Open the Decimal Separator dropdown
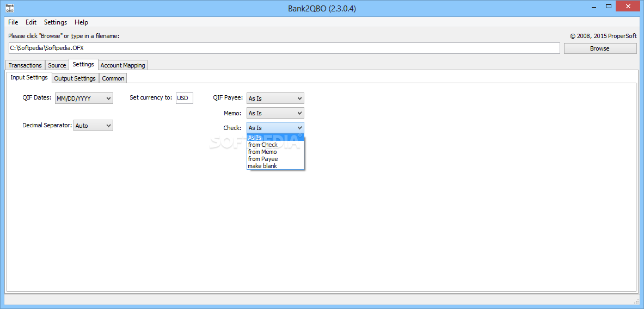This screenshot has width=644, height=309. click(x=93, y=126)
